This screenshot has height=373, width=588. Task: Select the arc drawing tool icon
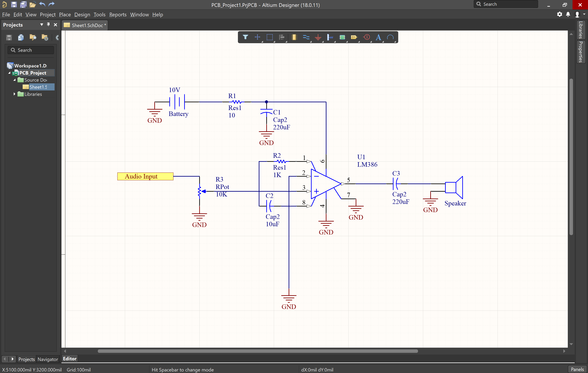[x=390, y=37]
